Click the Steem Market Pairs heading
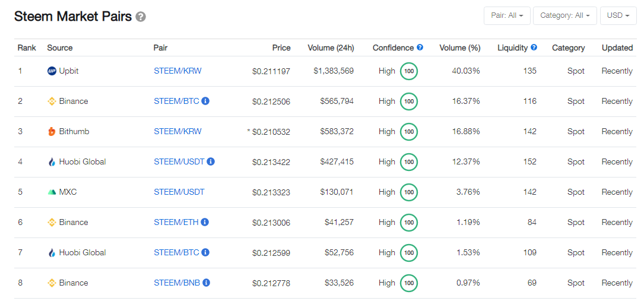 (x=72, y=17)
